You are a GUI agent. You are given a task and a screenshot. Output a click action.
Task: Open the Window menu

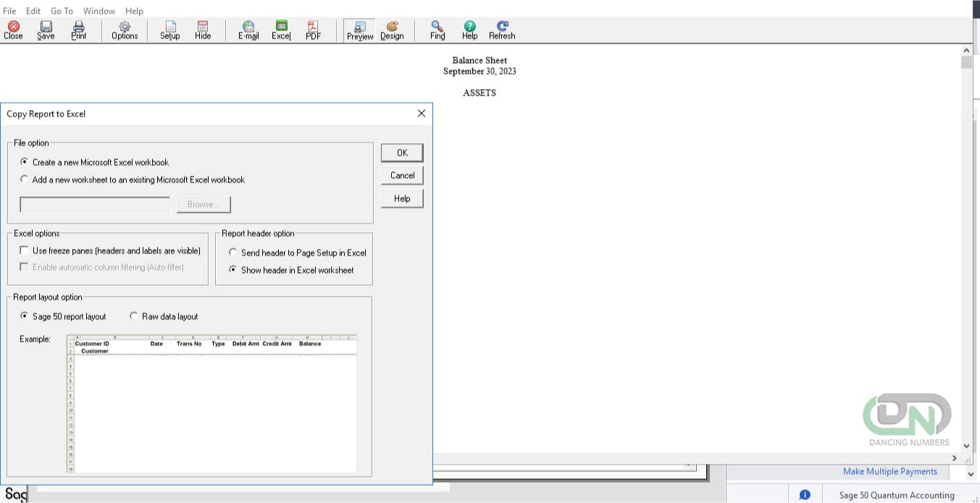[99, 10]
